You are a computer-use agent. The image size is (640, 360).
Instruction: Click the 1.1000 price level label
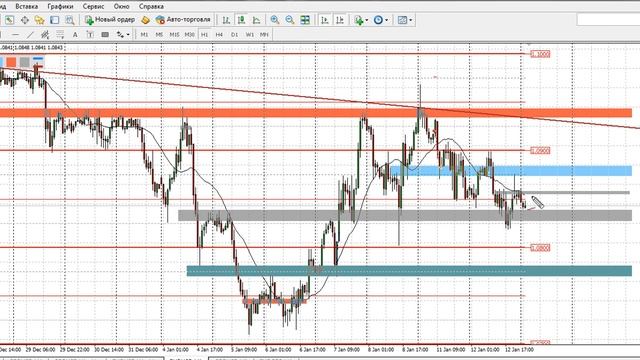[x=540, y=54]
